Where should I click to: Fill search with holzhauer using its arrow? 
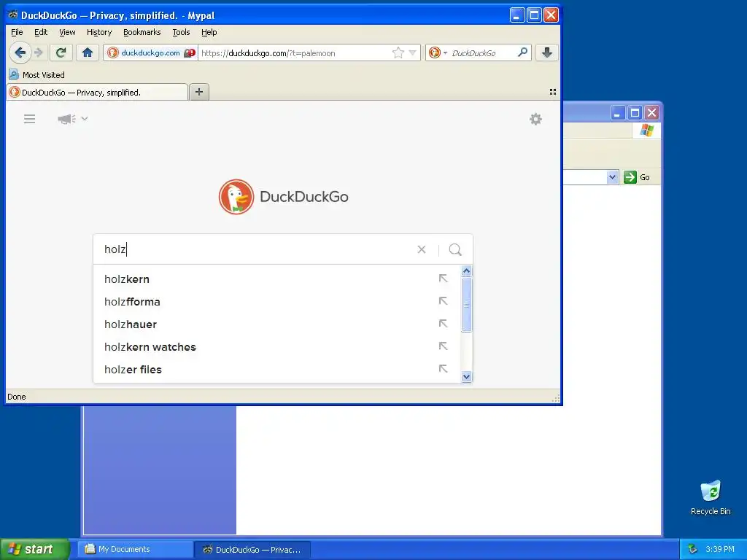(443, 324)
